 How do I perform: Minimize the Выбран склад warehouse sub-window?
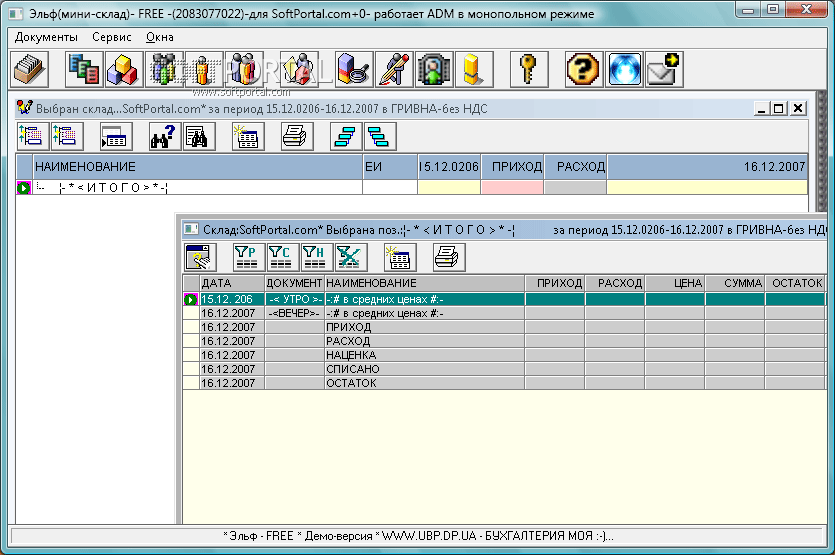coord(762,109)
